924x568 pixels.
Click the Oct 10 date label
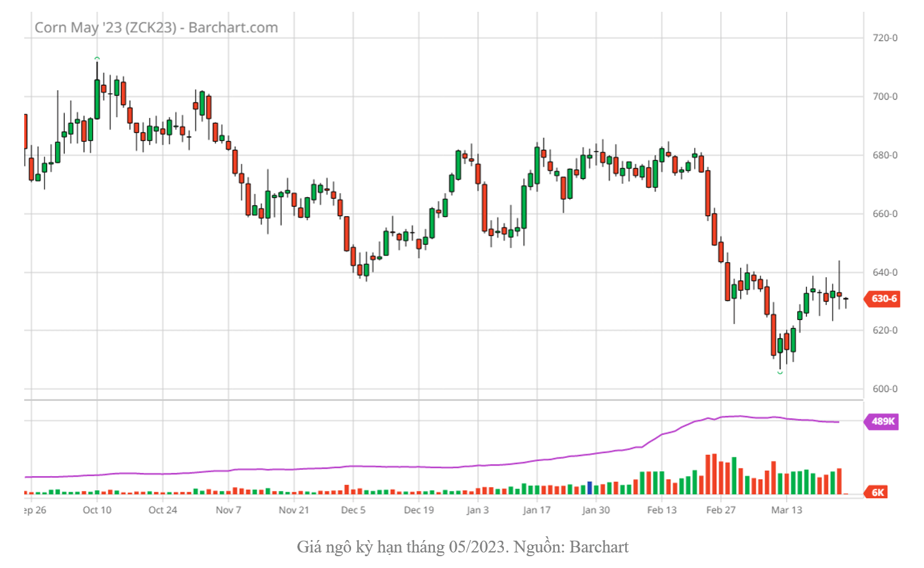pos(97,510)
